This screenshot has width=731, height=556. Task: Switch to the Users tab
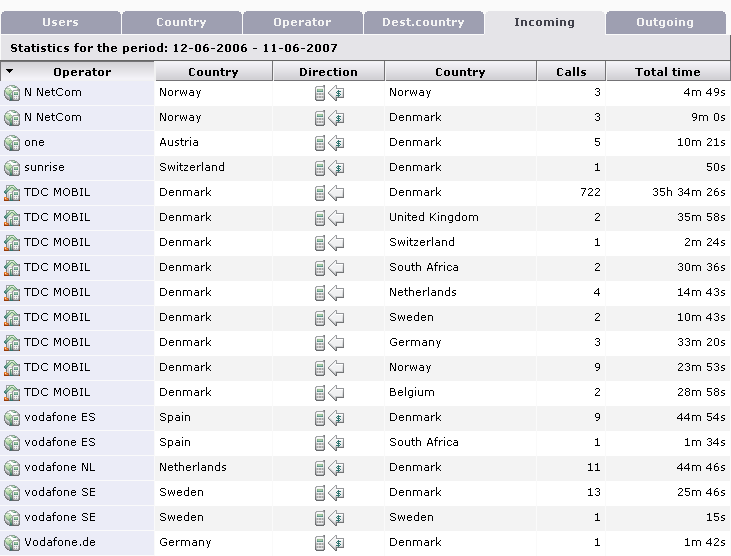pos(60,22)
